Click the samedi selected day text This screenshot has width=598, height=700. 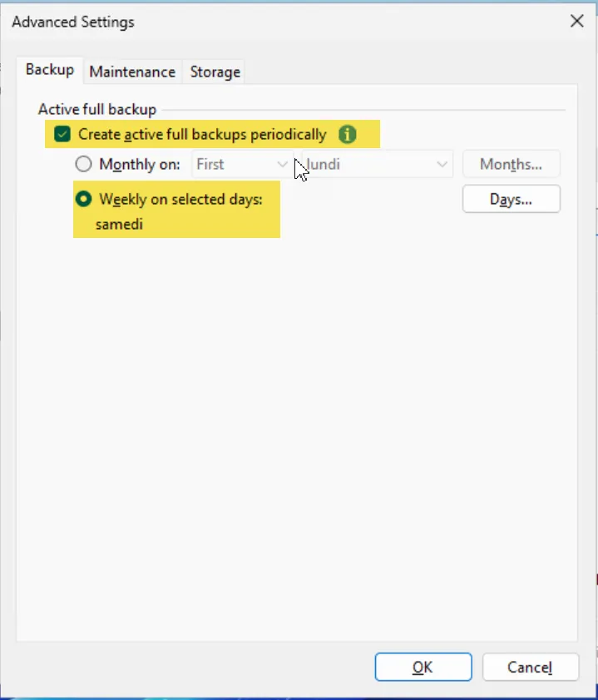pyautogui.click(x=119, y=224)
